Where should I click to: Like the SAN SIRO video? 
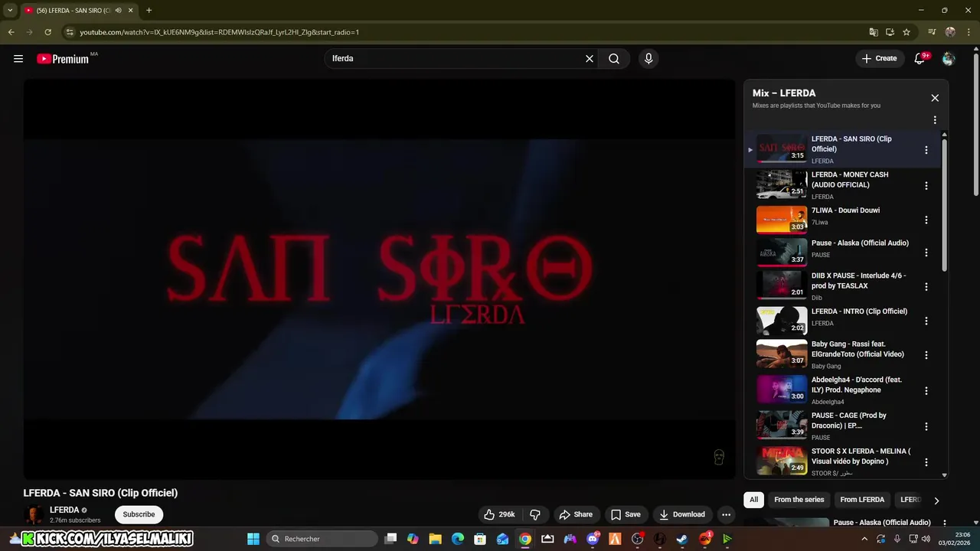coord(498,514)
